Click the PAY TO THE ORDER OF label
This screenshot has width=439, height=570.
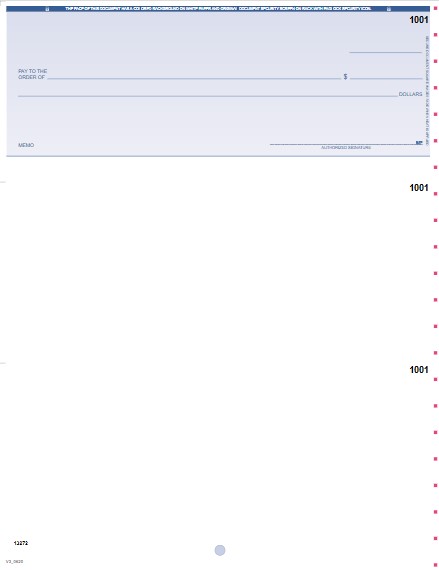(x=32, y=74)
